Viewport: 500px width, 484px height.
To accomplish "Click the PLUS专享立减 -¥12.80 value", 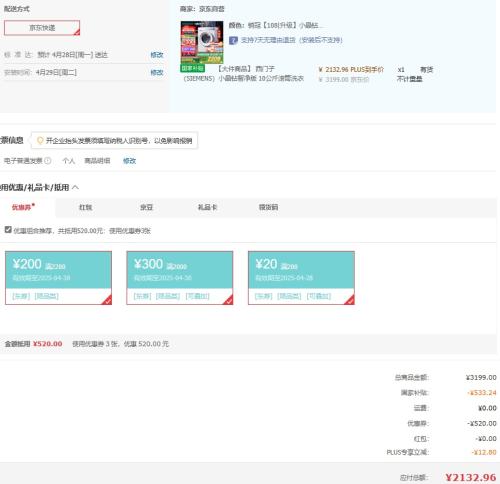I will click(484, 452).
